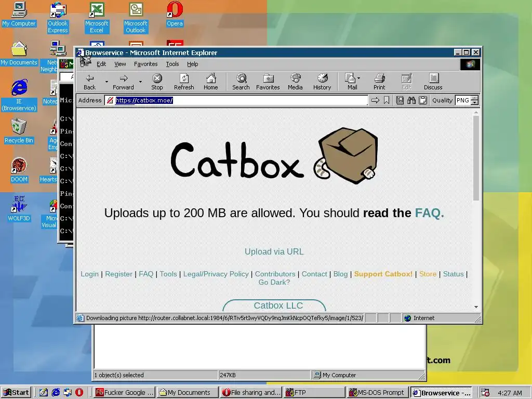Viewport: 532px width, 399px height.
Task: Click the Upload via URL link
Action: click(x=274, y=252)
